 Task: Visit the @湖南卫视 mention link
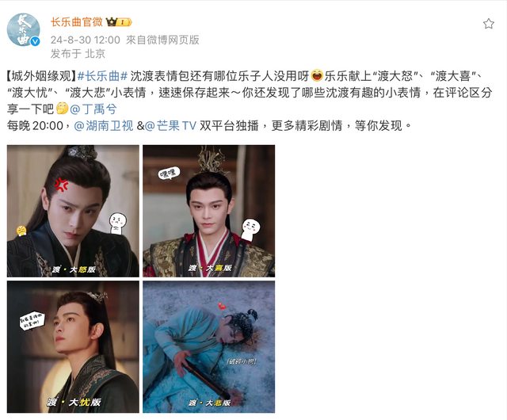click(104, 125)
